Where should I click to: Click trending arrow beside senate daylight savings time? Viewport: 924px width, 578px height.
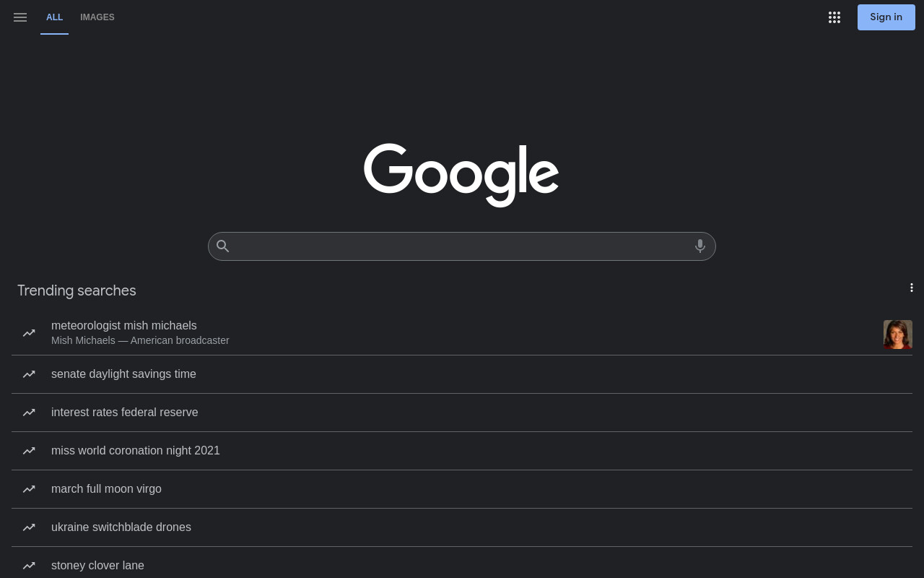(29, 374)
